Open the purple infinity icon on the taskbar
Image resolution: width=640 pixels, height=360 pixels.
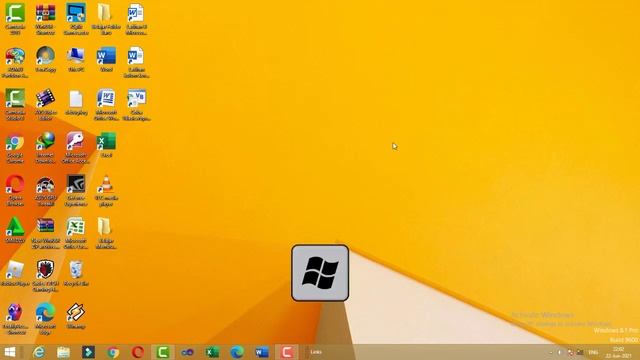click(x=187, y=352)
